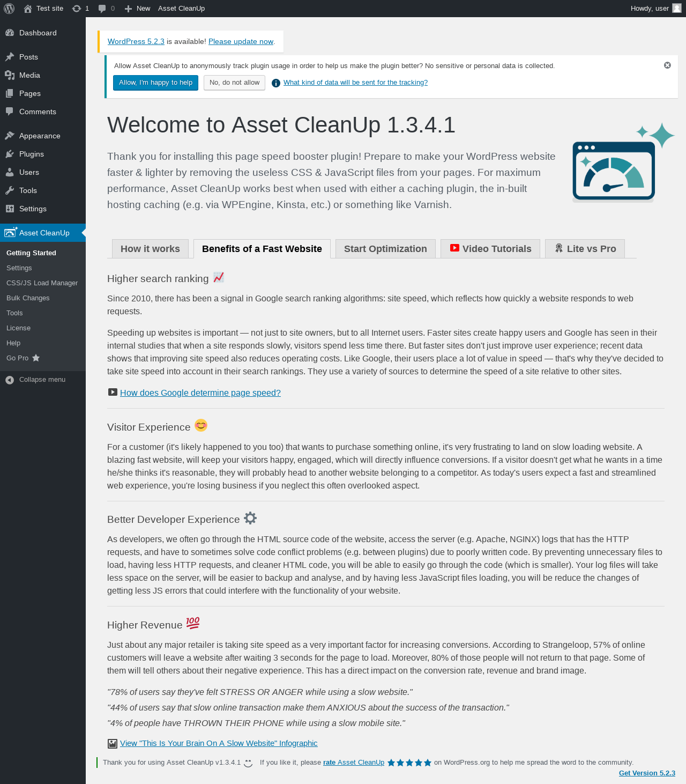The width and height of the screenshot is (686, 784).
Task: Open How does Google determine page speed link
Action: tap(200, 393)
